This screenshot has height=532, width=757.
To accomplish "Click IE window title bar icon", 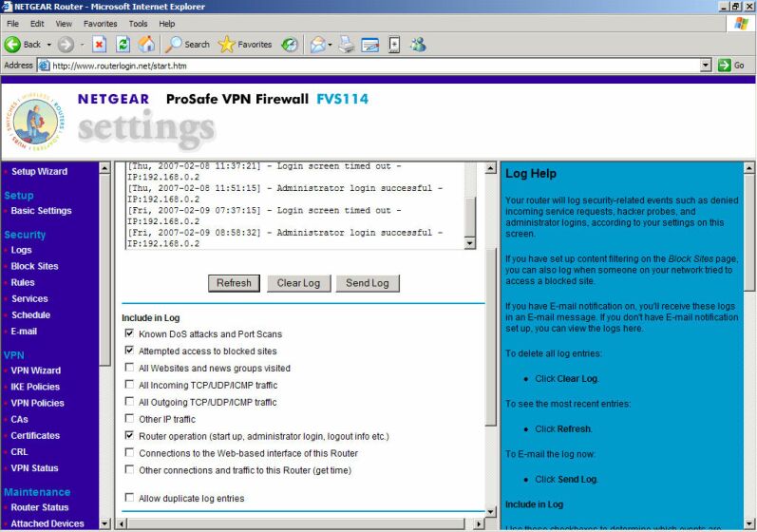I will click(7, 7).
